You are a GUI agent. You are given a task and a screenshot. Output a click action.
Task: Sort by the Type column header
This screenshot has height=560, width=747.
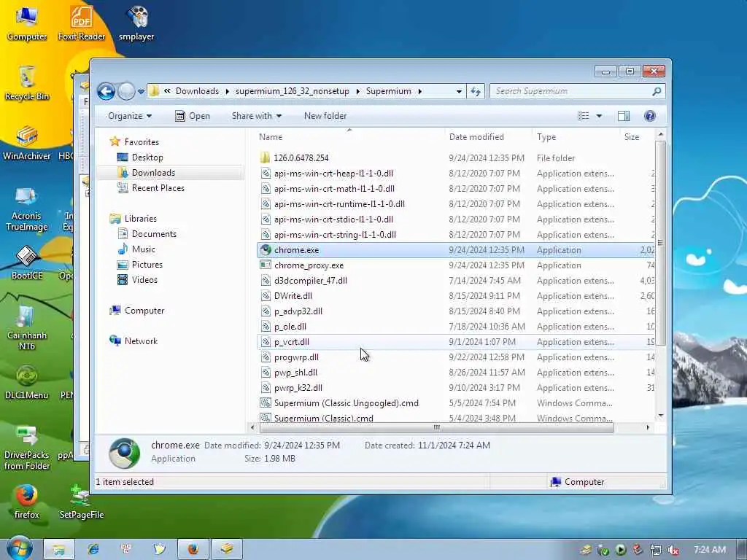tap(546, 136)
